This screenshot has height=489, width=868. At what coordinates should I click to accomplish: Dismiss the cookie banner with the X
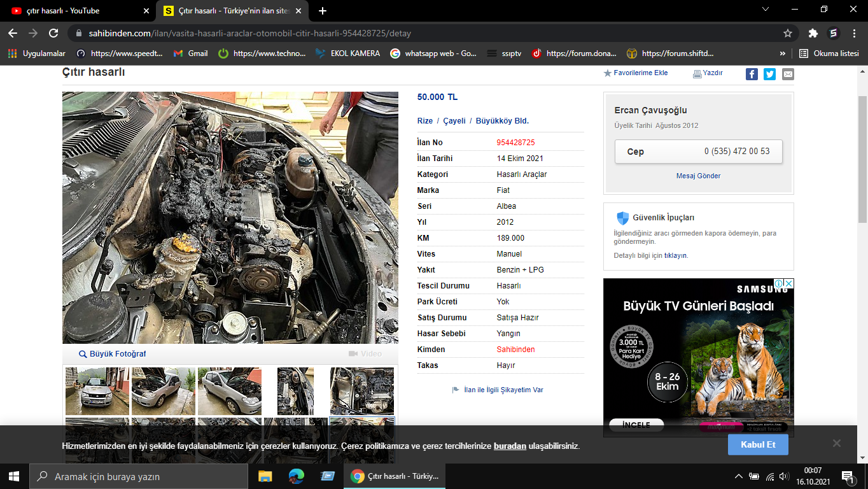pyautogui.click(x=836, y=443)
